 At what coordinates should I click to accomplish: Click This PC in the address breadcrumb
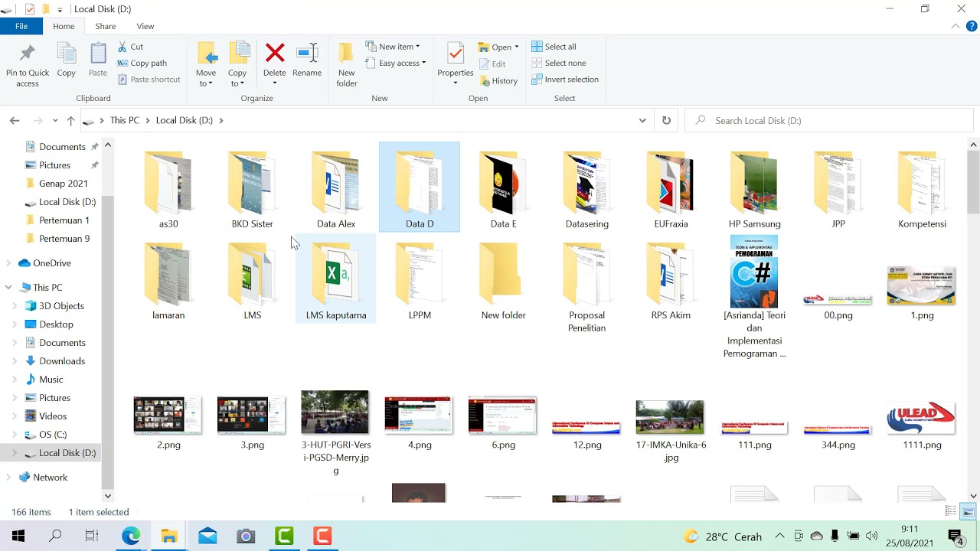tap(125, 120)
